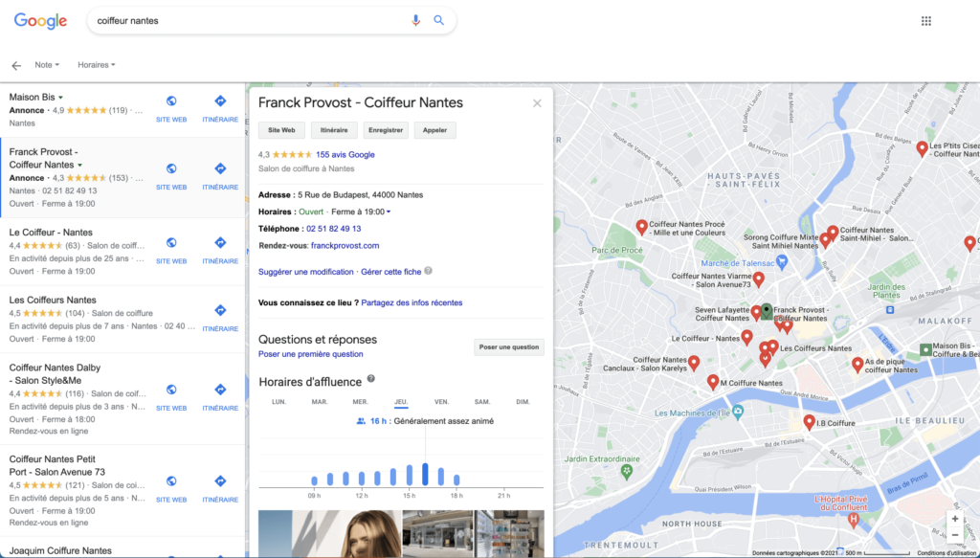Expand opening hours Ferme à 19:00

pos(361,212)
